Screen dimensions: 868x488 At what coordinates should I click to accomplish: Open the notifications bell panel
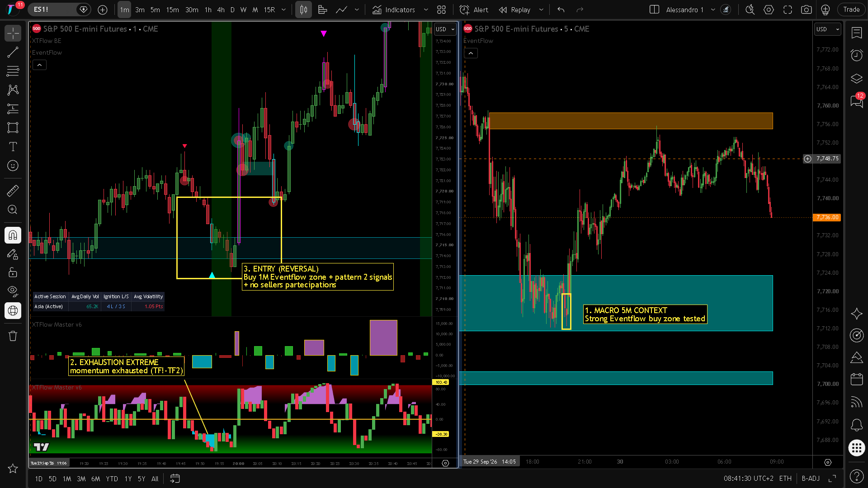point(857,425)
